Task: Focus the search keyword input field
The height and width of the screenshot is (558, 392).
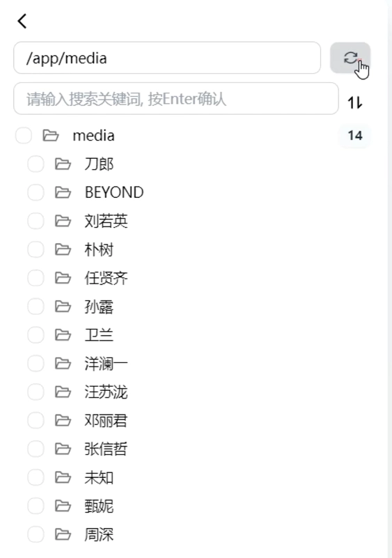Action: click(x=176, y=99)
